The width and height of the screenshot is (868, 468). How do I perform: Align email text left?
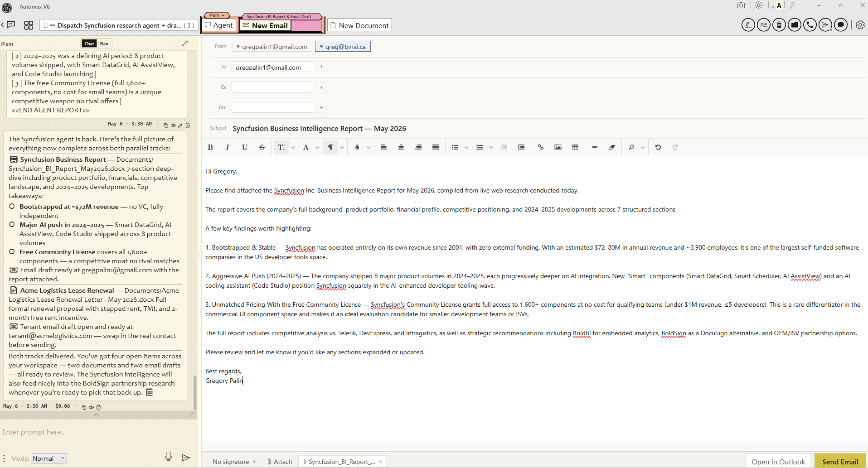(x=384, y=147)
